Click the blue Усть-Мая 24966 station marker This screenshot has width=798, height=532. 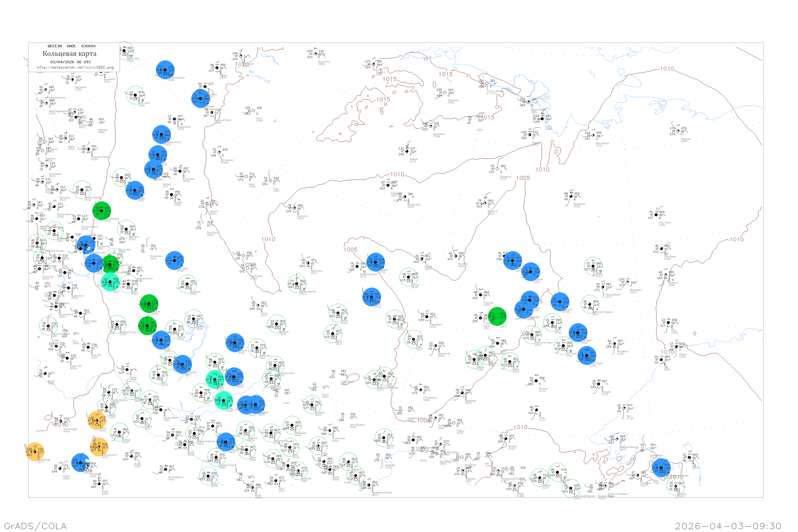[x=578, y=332]
